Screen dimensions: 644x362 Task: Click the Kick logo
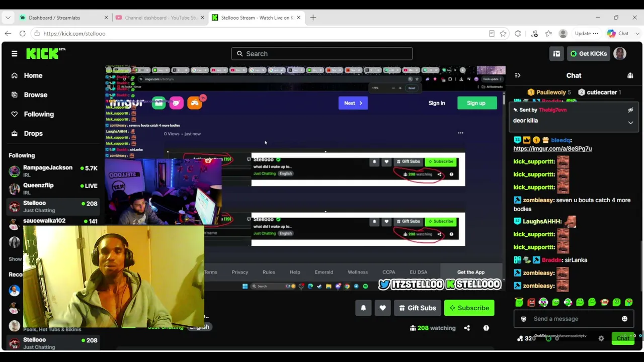tap(46, 54)
